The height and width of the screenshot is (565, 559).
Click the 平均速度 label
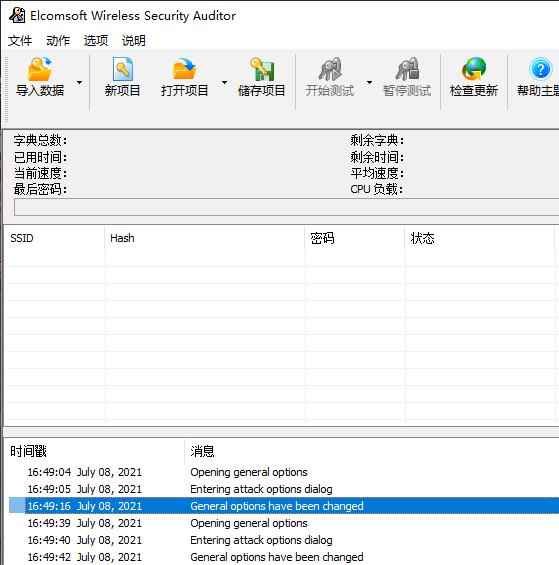tap(377, 173)
